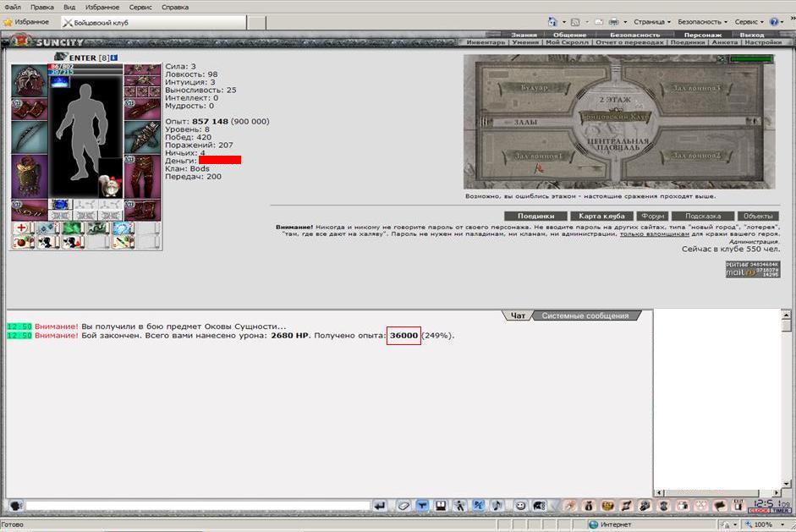Click the RSS feeds icon
Screen dimensions: 796x532
point(575,22)
